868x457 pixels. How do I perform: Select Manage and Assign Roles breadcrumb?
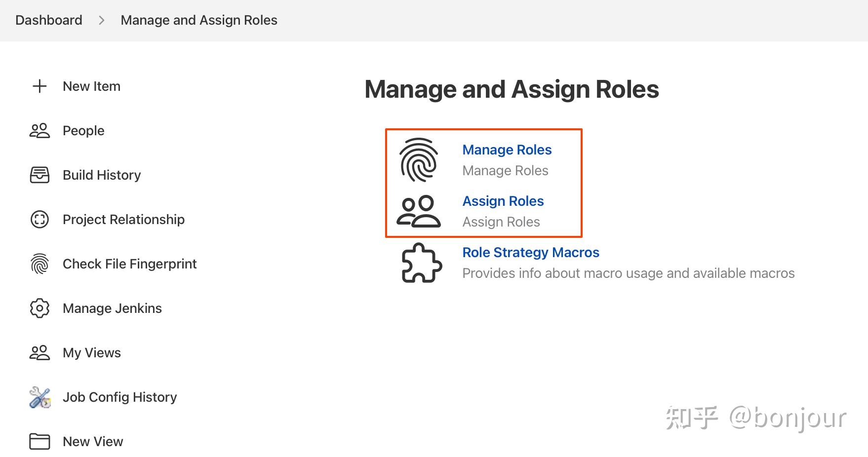click(198, 20)
